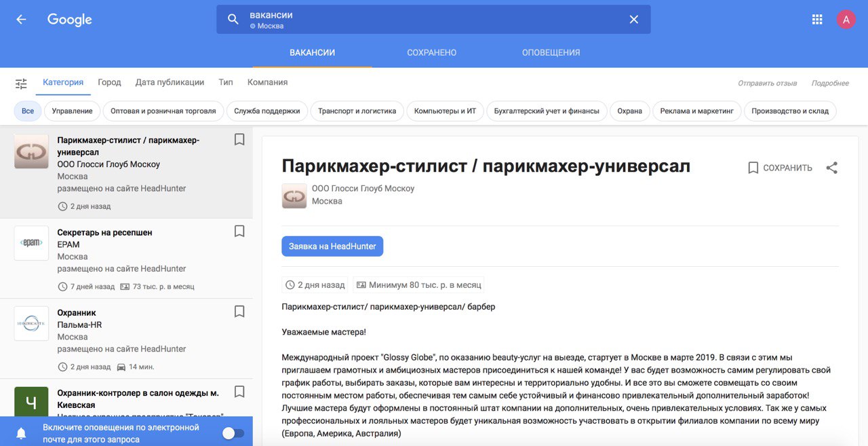The height and width of the screenshot is (446, 868).
Task: Click Пальма-HR company logo thumbnail
Action: point(31,323)
